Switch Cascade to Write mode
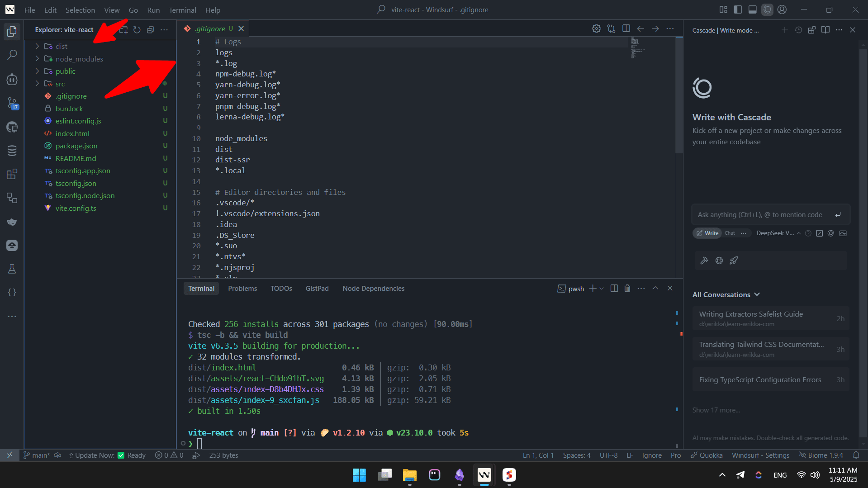 coord(707,233)
